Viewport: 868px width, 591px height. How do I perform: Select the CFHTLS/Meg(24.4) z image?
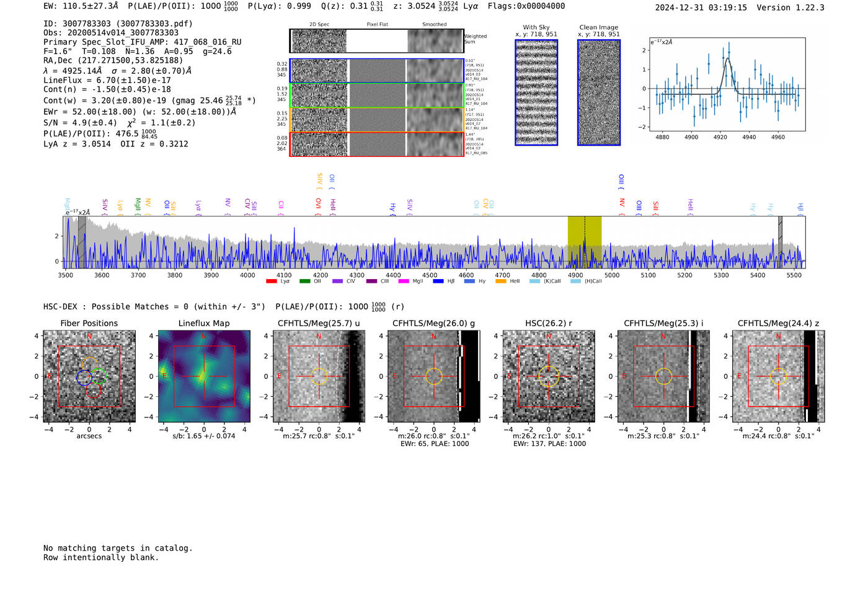click(779, 376)
